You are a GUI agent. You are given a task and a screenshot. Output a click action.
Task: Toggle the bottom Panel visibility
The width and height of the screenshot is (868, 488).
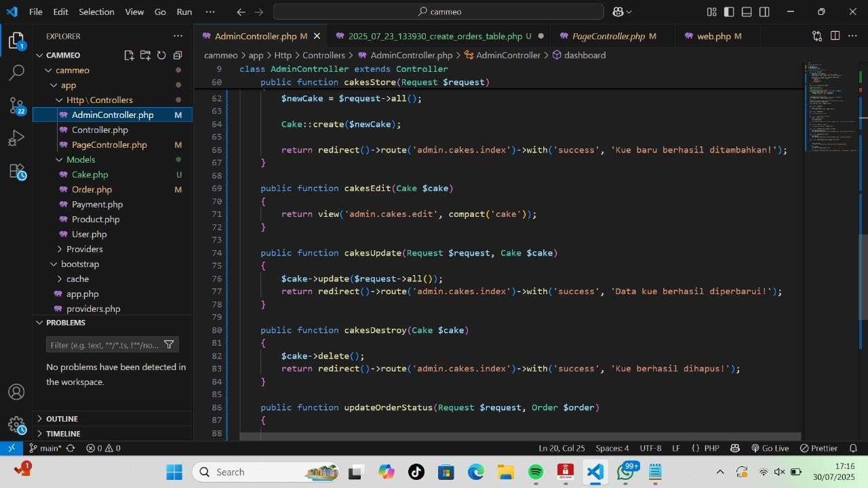pyautogui.click(x=747, y=12)
